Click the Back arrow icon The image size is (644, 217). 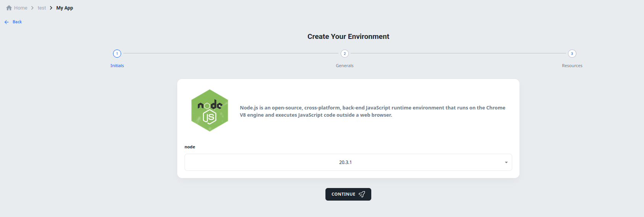6,22
